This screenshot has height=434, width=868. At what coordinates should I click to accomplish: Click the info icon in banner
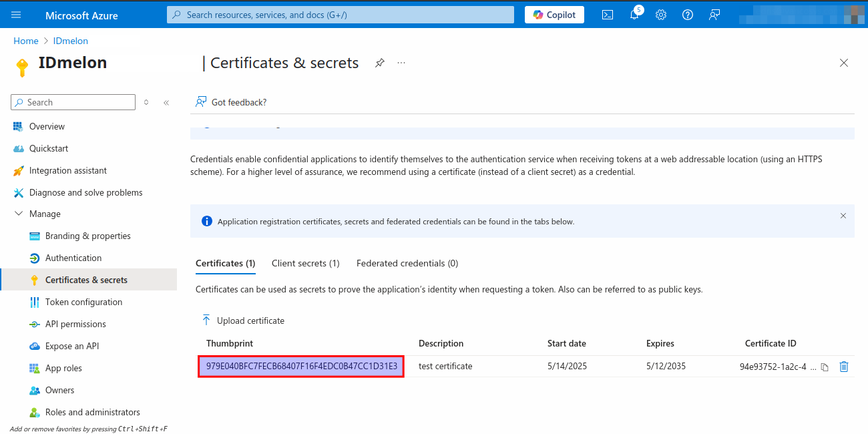point(206,221)
